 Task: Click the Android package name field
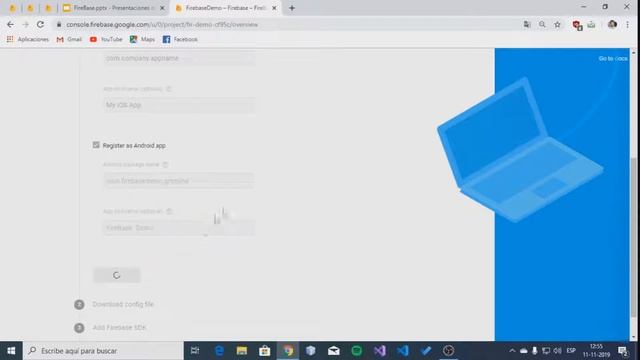179,180
